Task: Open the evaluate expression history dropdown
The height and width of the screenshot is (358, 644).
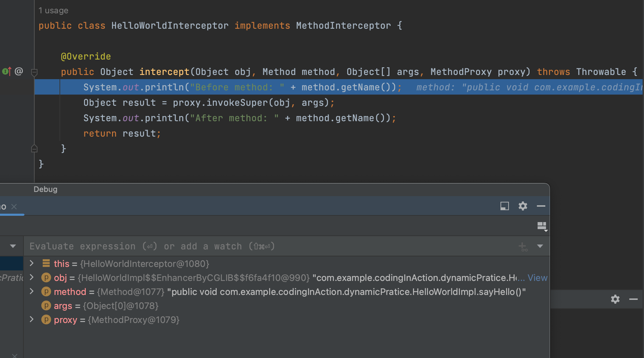Action: (540, 246)
